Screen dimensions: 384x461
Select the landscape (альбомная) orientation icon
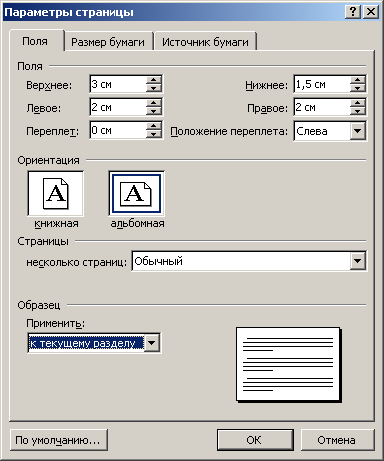(136, 194)
